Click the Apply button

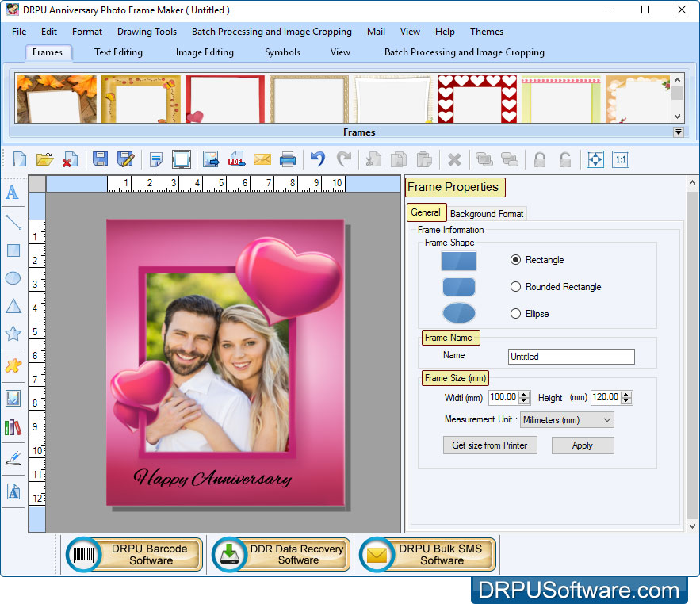click(x=583, y=445)
